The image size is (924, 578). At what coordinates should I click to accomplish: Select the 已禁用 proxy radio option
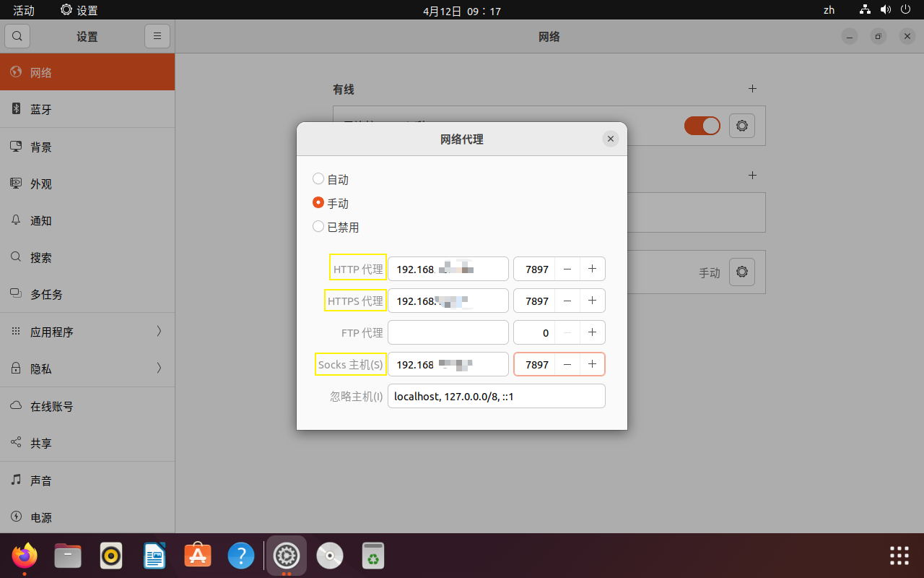318,227
